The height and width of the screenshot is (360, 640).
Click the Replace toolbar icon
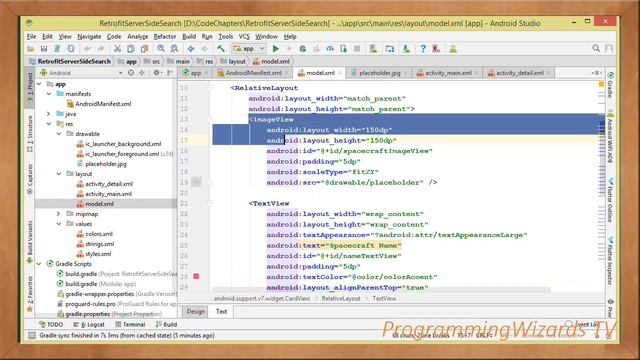(x=174, y=49)
